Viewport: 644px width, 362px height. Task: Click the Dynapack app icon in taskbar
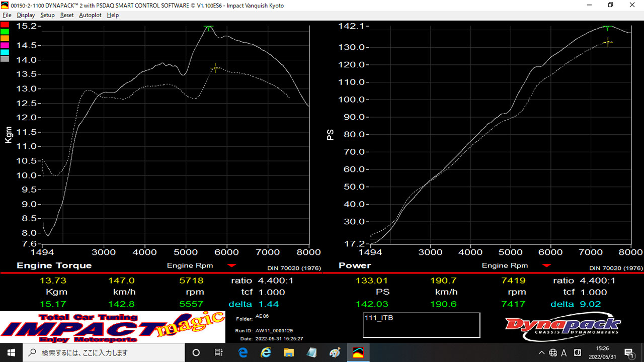tap(358, 352)
